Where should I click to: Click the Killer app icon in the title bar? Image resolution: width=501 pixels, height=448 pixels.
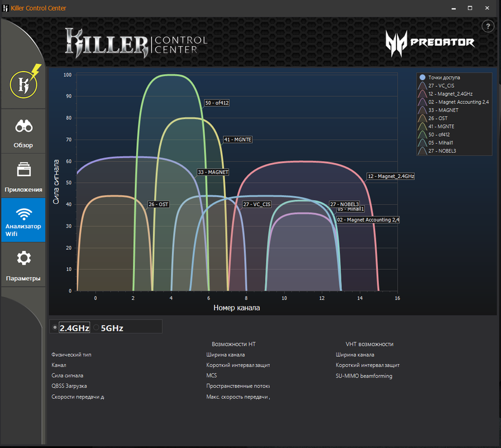click(x=5, y=8)
